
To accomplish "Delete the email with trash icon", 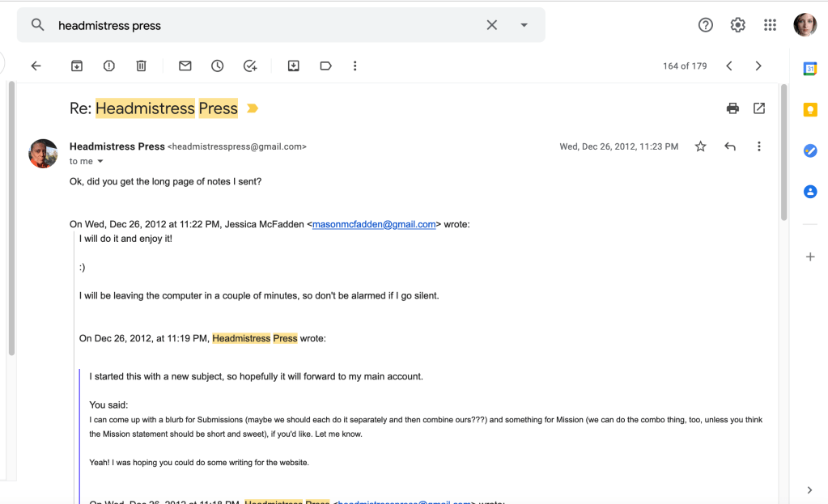I will tap(141, 66).
